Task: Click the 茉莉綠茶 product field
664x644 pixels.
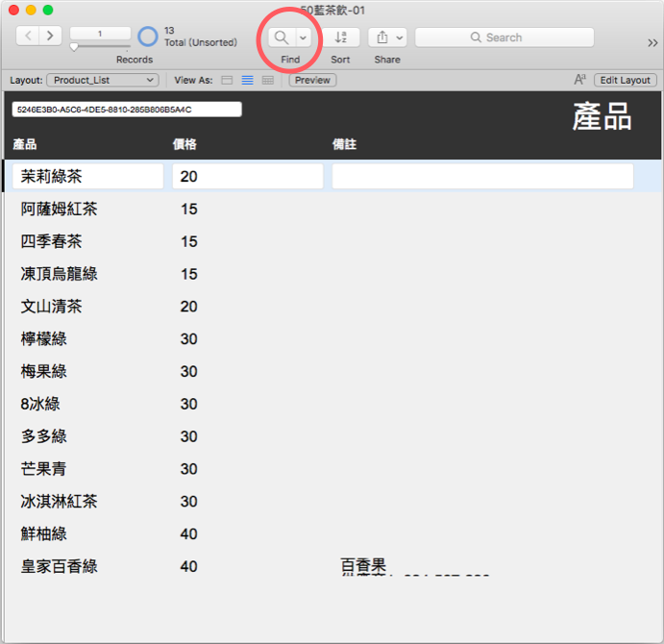Action: (x=87, y=176)
